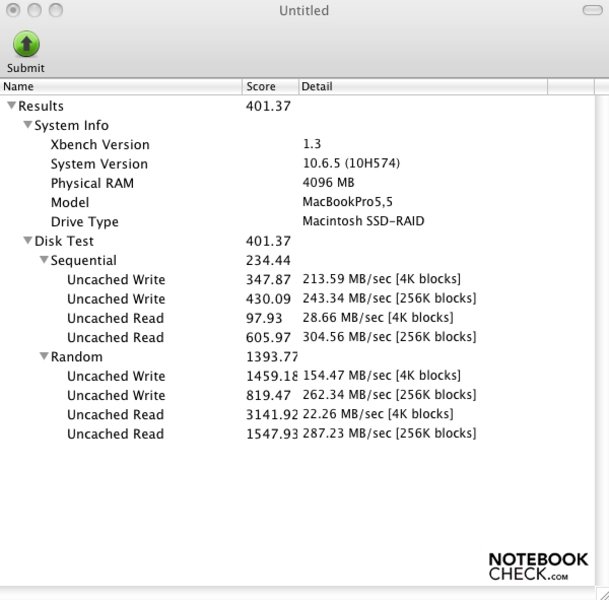Click the Random score 1393.77
The height and width of the screenshot is (600, 609).
[272, 357]
